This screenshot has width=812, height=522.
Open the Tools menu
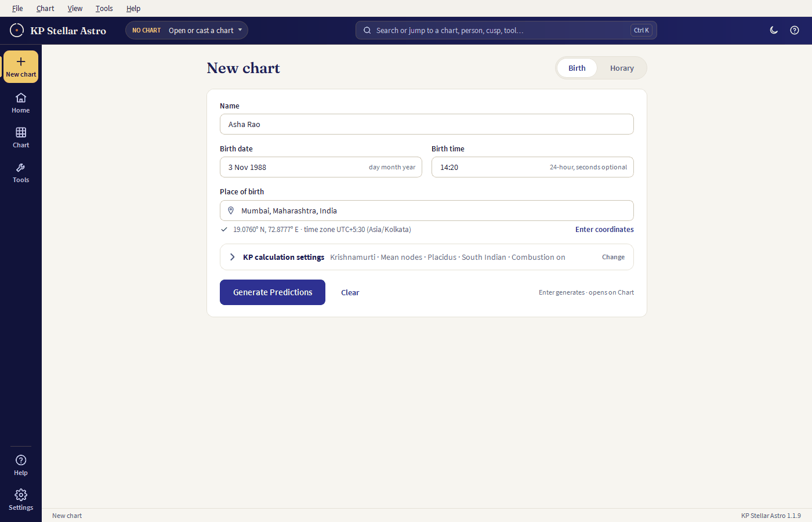click(x=104, y=8)
